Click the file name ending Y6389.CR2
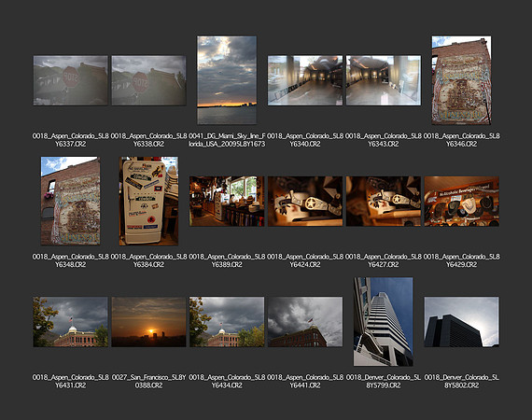 [x=227, y=260]
